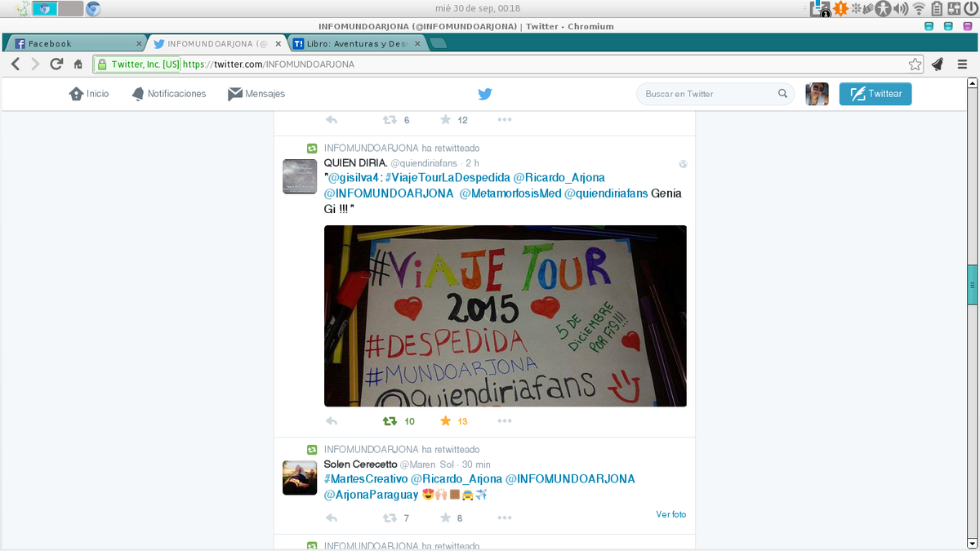Screen dimensions: 980x551
Task: Click page scrollbar up arrow
Action: [972, 82]
